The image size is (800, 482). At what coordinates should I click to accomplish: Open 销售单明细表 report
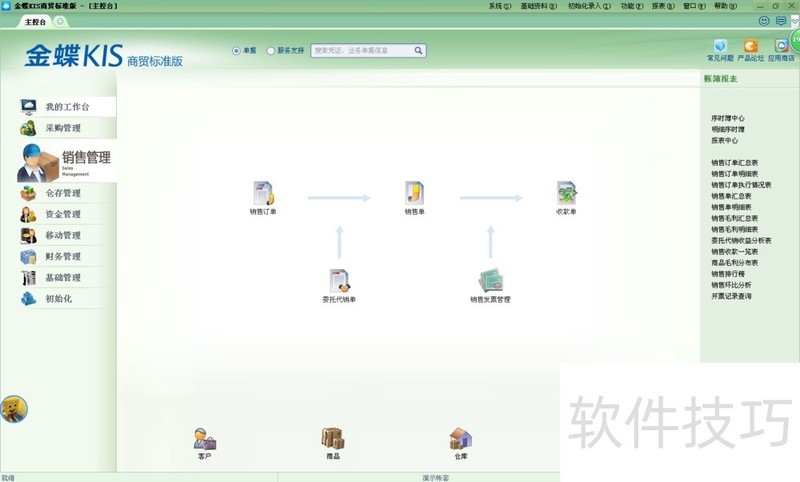pyautogui.click(x=731, y=208)
